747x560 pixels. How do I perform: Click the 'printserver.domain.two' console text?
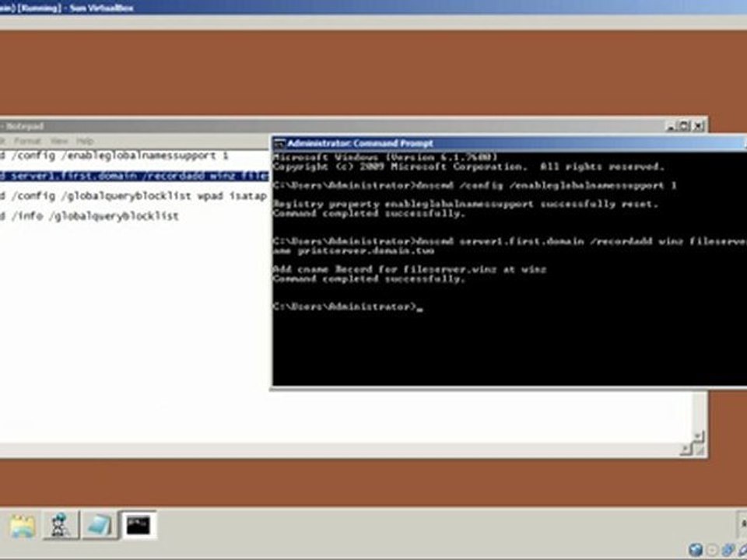[366, 250]
